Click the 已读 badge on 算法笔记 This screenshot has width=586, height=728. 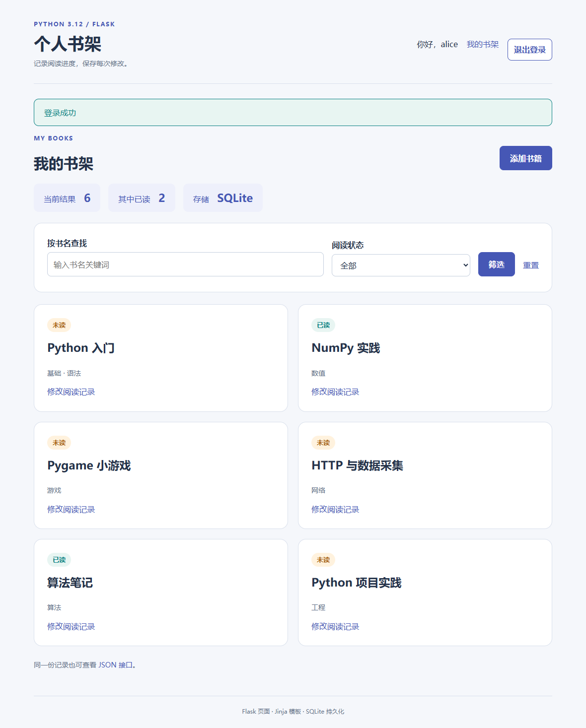59,560
